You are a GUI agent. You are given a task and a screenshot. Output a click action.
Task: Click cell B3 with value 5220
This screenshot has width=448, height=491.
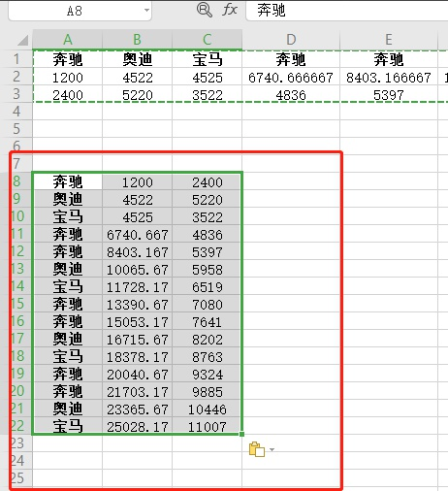pos(137,94)
